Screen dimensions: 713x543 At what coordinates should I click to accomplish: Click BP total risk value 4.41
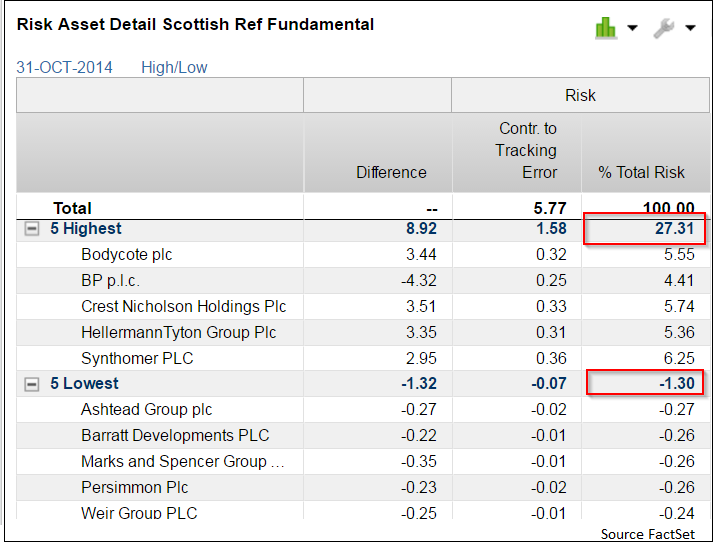679,280
